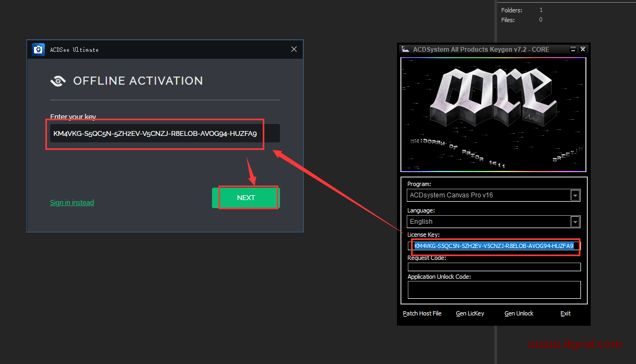636x364 pixels.
Task: Select the Request Code text box
Action: pyautogui.click(x=494, y=267)
